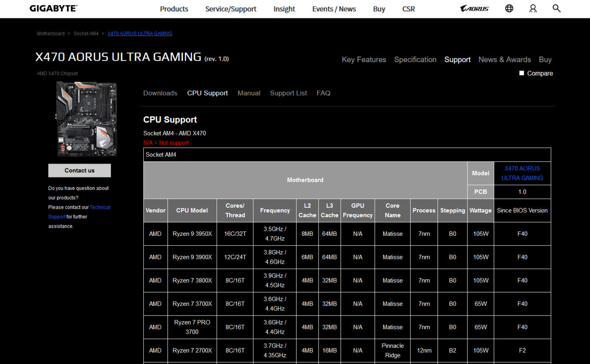Click the Cores/Thread column header

coord(235,211)
